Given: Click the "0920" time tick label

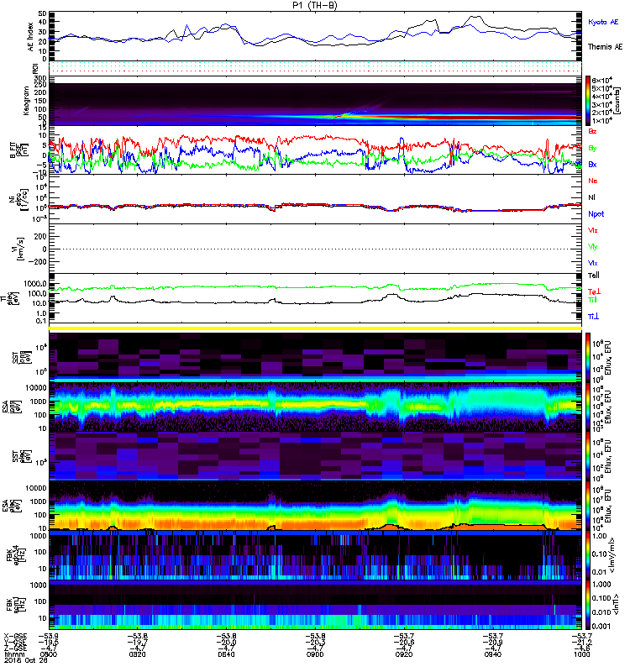Looking at the screenshot, I should tap(404, 654).
